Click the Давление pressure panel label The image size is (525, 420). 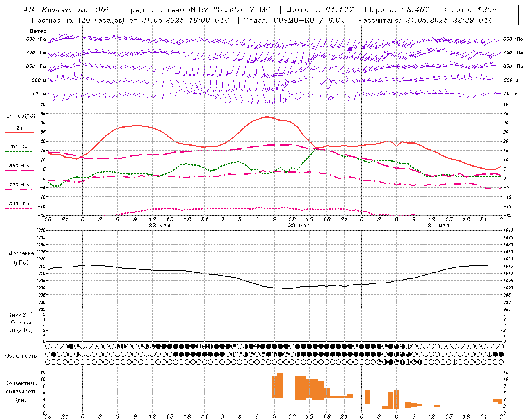pos(21,253)
